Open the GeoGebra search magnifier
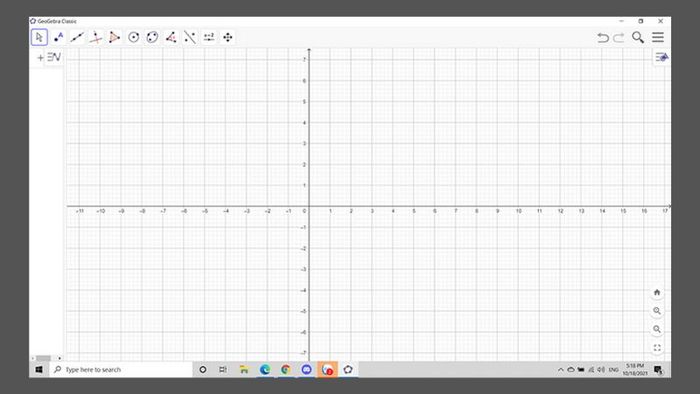 click(638, 37)
